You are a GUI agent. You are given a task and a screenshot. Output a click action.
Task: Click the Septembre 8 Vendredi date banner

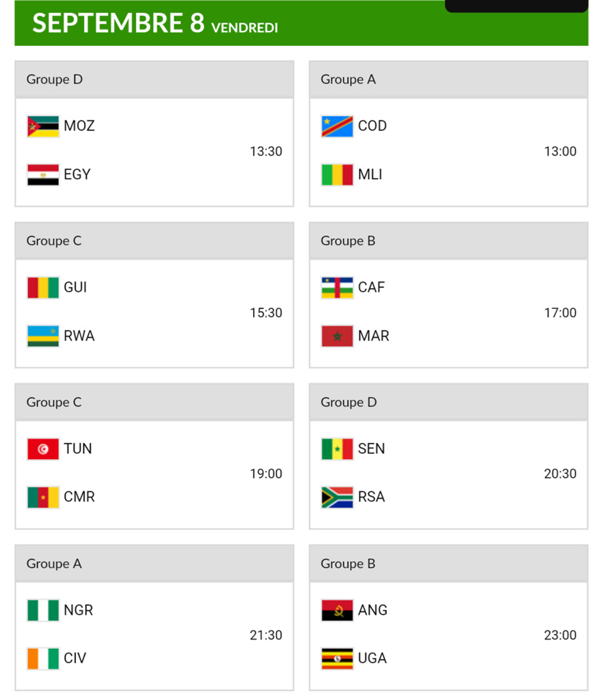click(x=155, y=24)
